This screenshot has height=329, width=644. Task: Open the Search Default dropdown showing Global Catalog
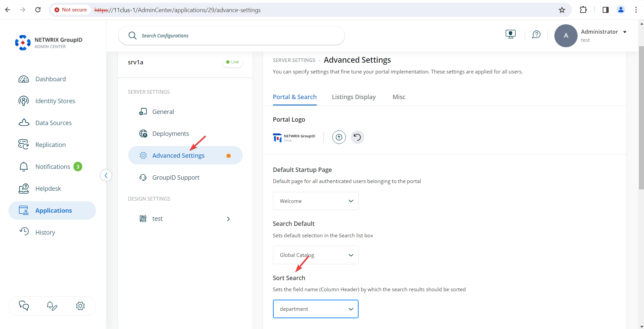315,255
